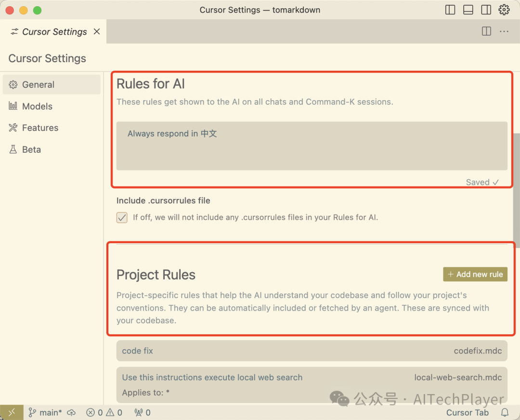The image size is (520, 420).
Task: Select the Cursor Settings tab
Action: pyautogui.click(x=54, y=31)
